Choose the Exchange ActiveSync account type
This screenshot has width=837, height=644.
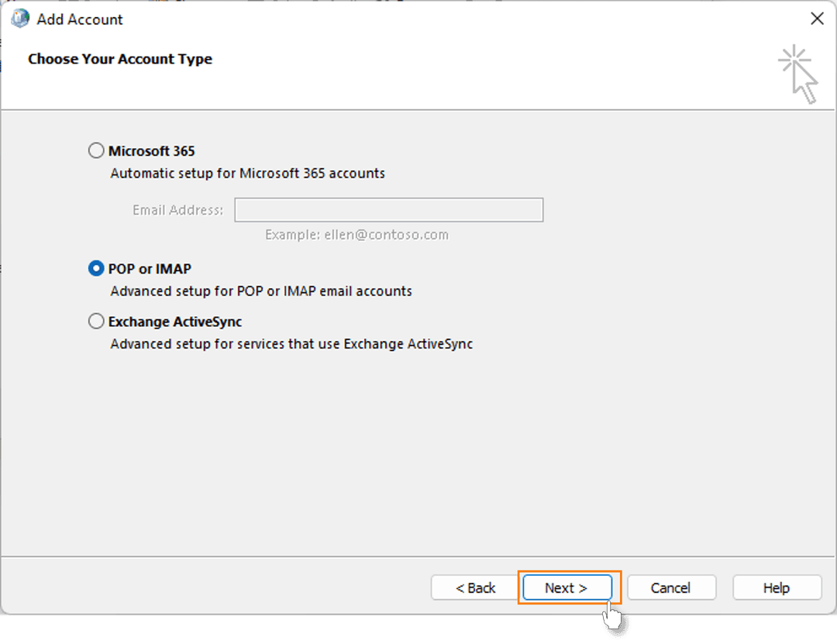click(96, 321)
